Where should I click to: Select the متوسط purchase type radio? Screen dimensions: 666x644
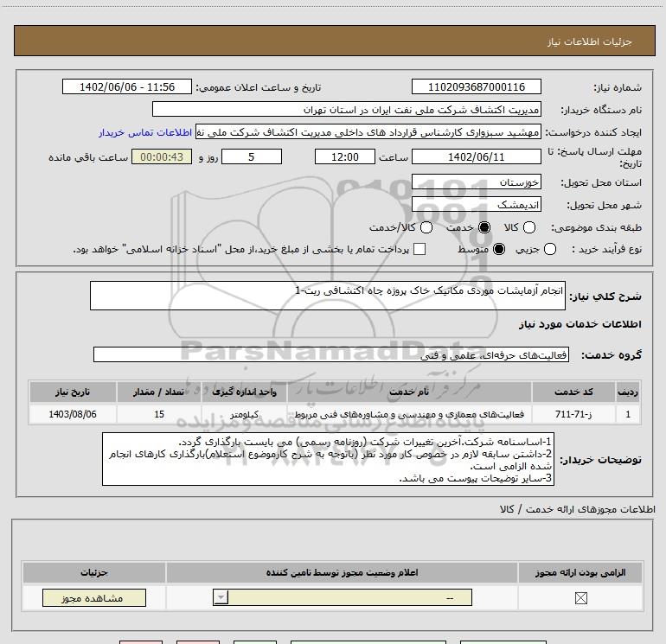coord(499,249)
